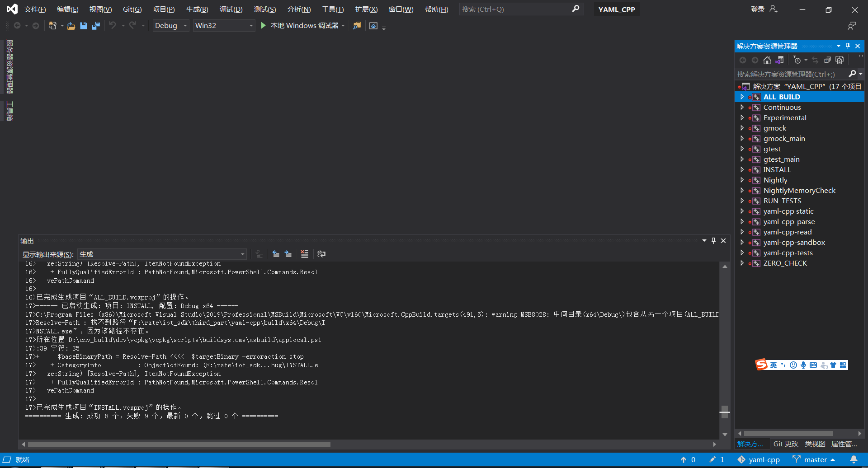Toggle word wrap in Output window
868x468 pixels.
tap(321, 253)
